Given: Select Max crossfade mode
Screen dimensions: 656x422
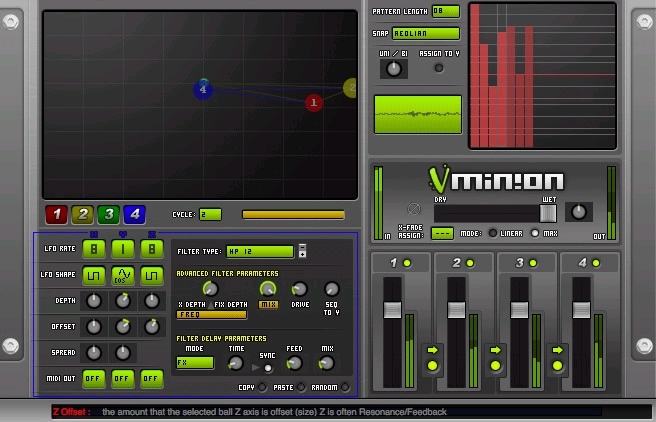Looking at the screenshot, I should [535, 233].
